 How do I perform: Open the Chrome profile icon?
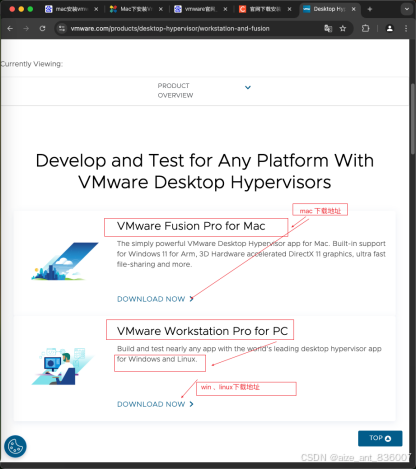click(389, 29)
